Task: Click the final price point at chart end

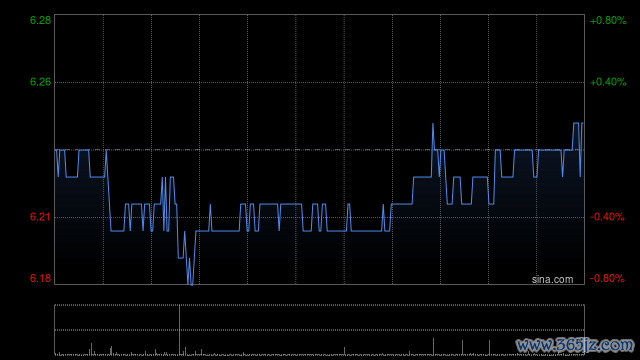Action: click(582, 123)
